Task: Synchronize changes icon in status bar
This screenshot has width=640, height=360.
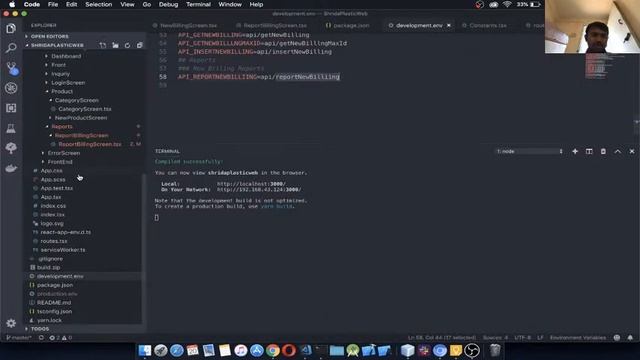Action: click(41, 338)
